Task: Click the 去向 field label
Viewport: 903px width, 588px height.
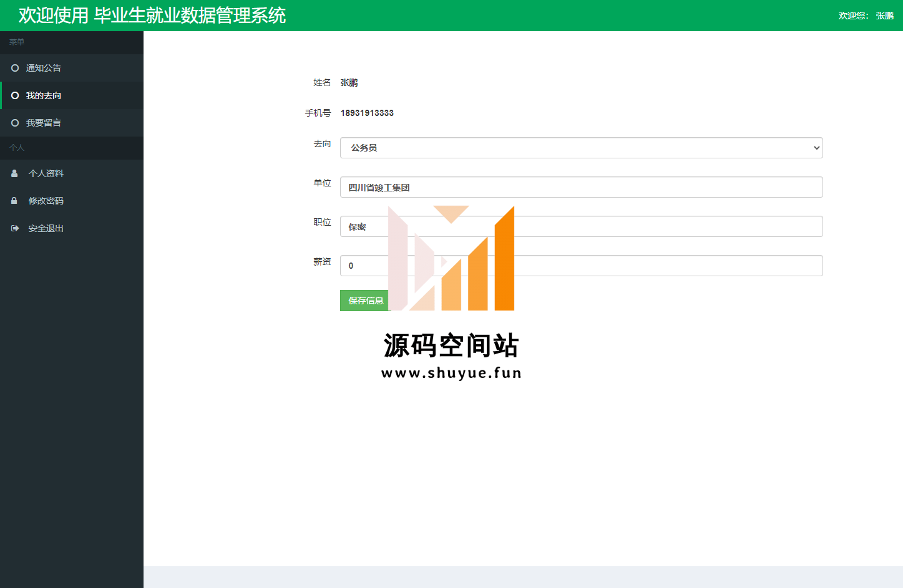Action: [x=322, y=143]
